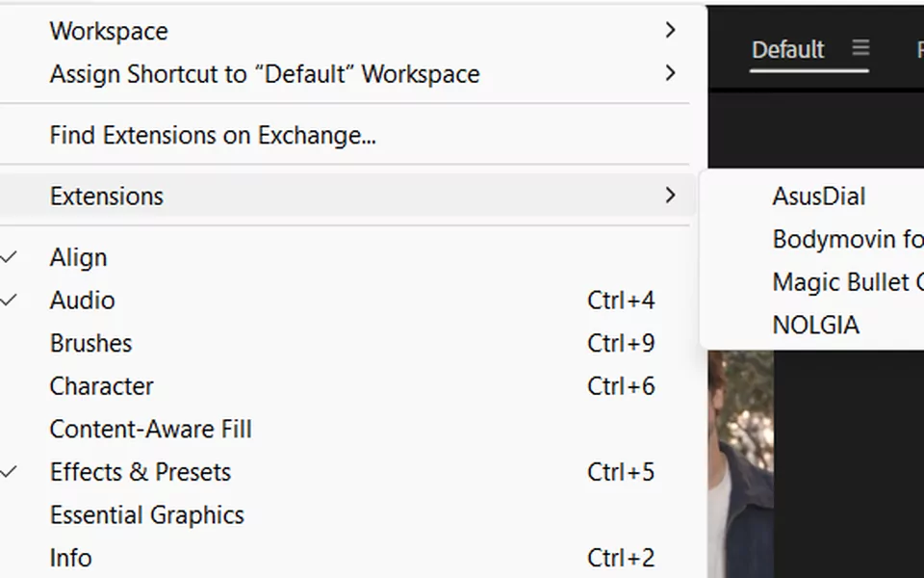
Task: Show the Essential Graphics panel
Action: 347,514
